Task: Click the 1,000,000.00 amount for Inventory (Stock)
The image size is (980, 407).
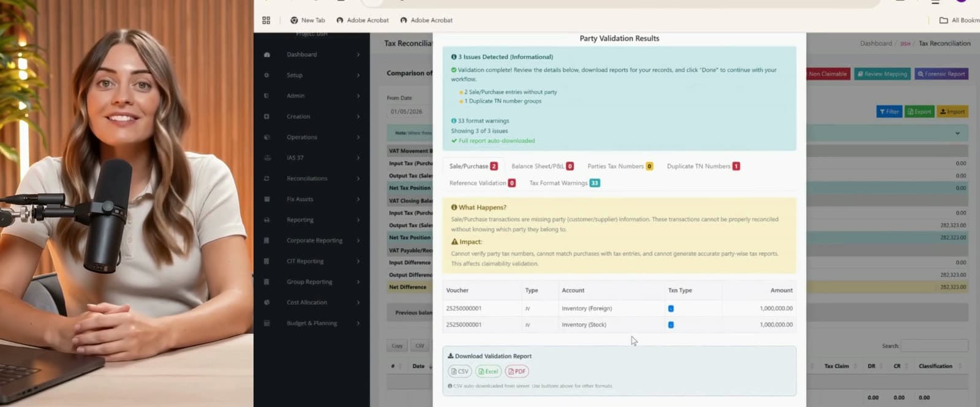Action: pos(776,325)
